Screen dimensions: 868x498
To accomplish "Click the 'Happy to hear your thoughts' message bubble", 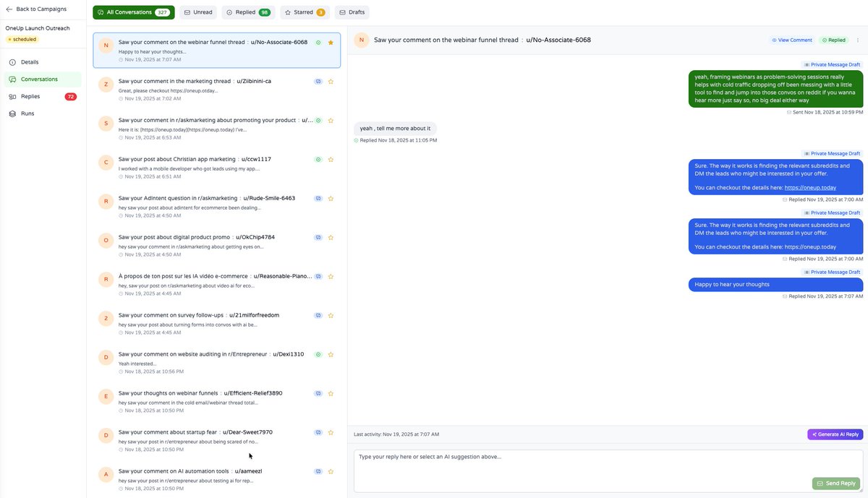I will pos(775,285).
